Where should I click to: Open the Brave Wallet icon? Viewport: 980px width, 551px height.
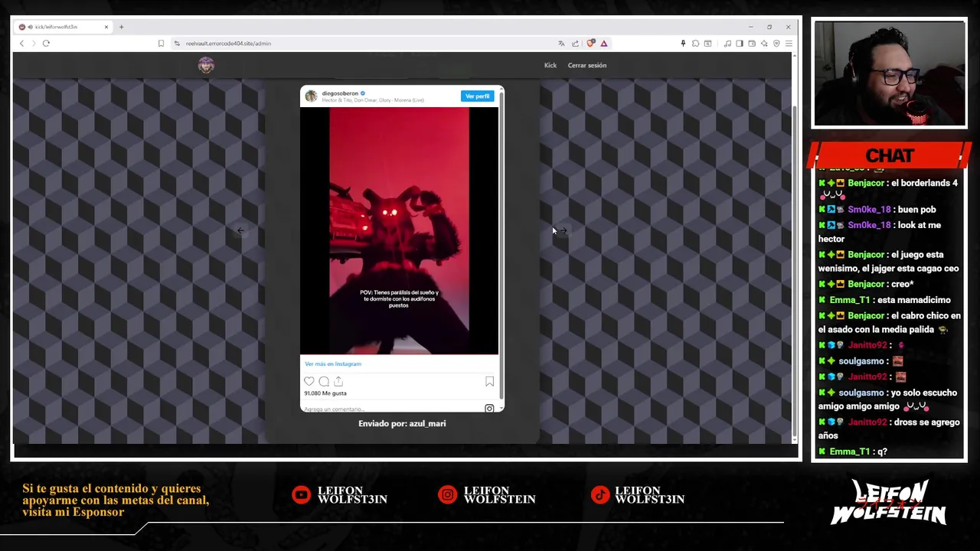tap(752, 44)
